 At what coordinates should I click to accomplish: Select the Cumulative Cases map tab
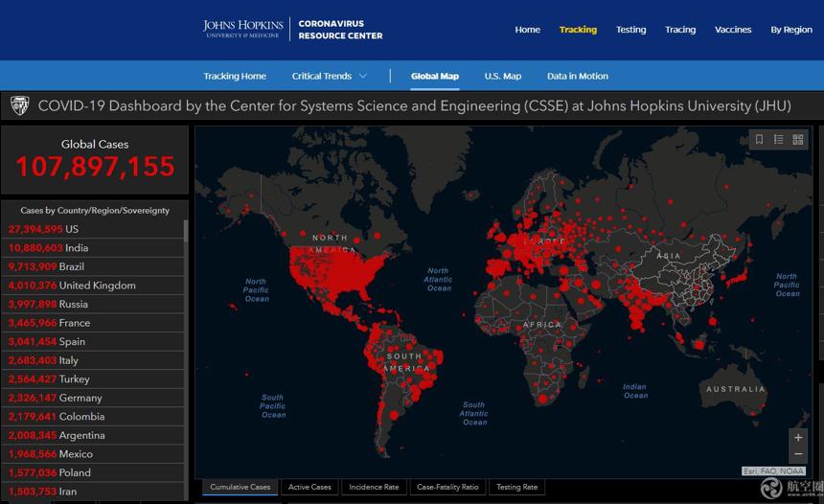pyautogui.click(x=240, y=487)
